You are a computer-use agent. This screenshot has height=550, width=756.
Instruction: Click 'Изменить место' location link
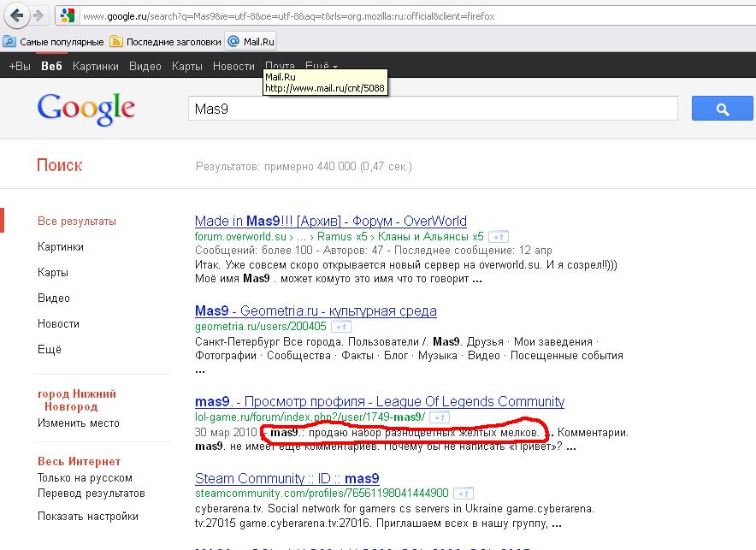click(79, 423)
